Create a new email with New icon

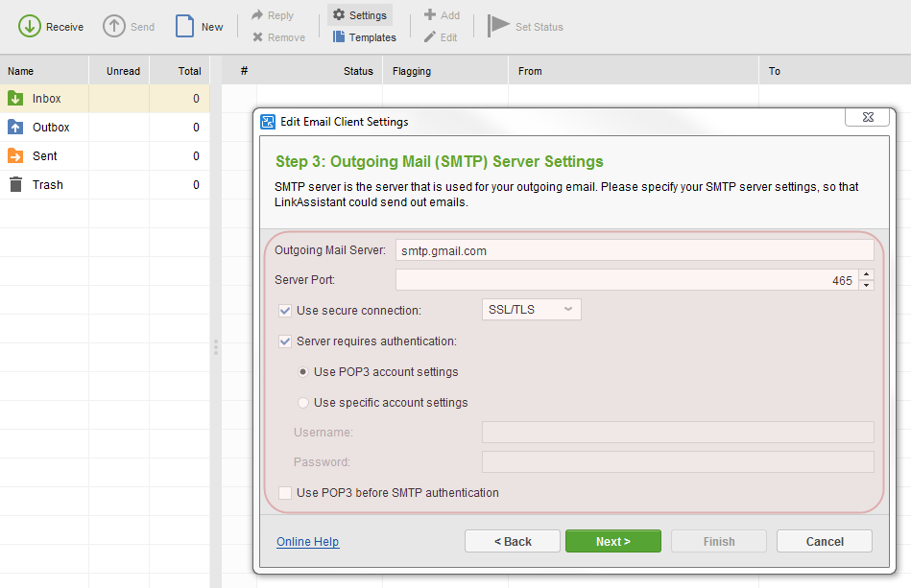point(184,26)
